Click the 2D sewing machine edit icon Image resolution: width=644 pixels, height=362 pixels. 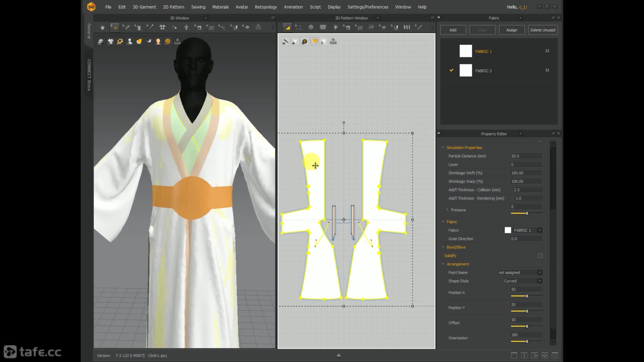[347, 27]
